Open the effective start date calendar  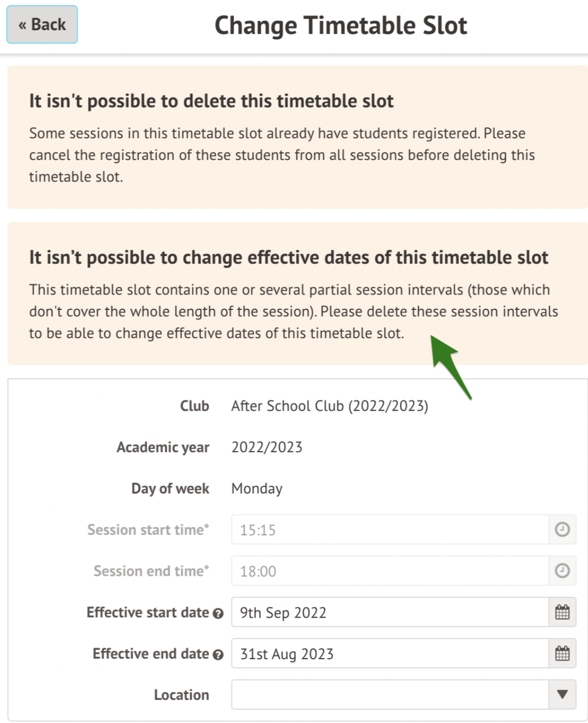click(x=562, y=612)
